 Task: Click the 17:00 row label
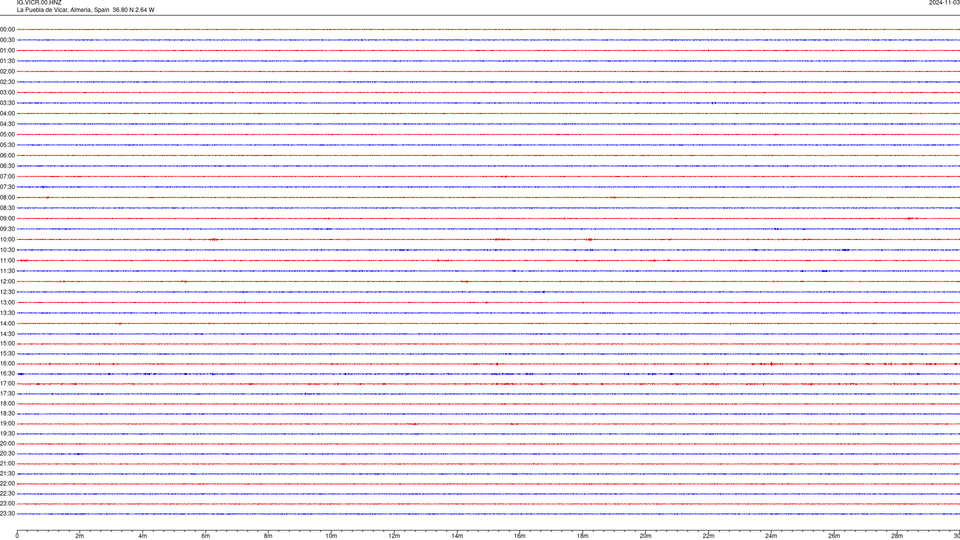click(7, 384)
